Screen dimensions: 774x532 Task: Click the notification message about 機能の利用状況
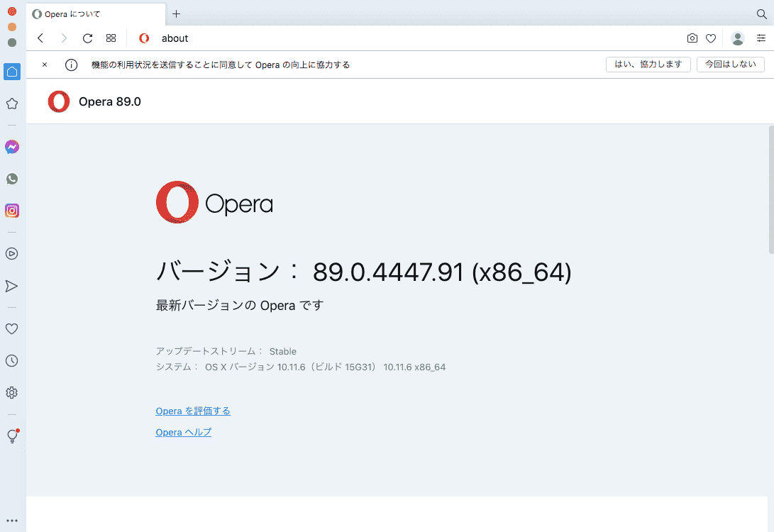tap(221, 65)
